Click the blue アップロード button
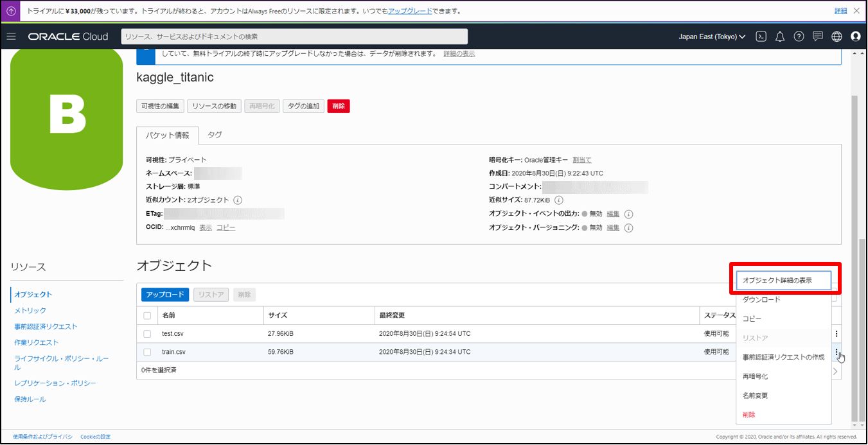This screenshot has width=868, height=445. 165,295
